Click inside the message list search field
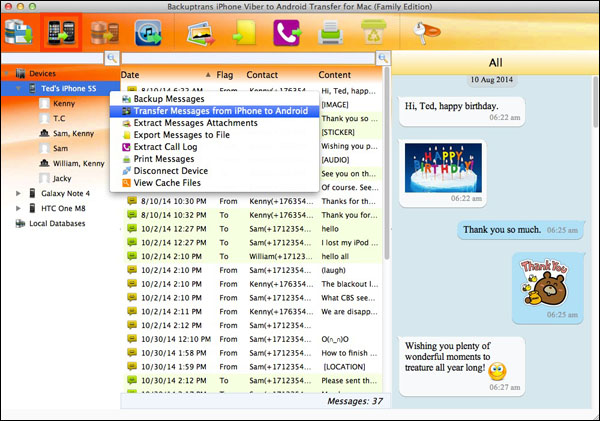Screen dimensions: 600x421 tap(248, 58)
